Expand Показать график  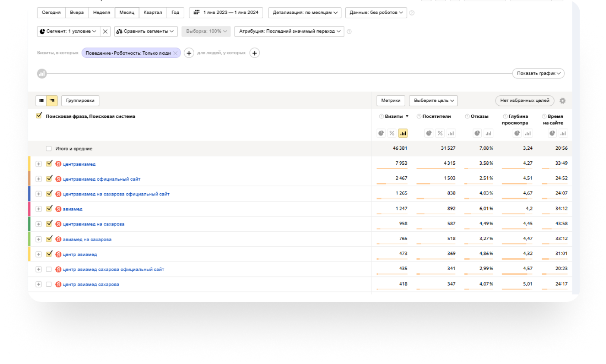click(538, 74)
